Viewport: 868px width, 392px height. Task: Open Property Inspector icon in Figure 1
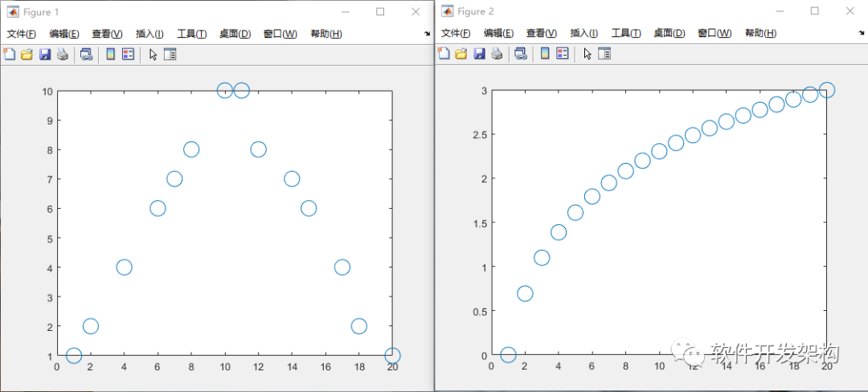170,54
